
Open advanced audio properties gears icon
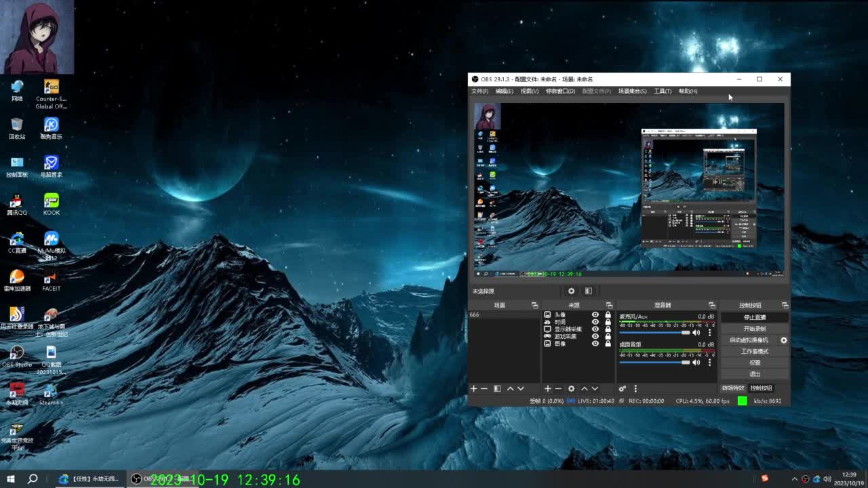tap(622, 388)
